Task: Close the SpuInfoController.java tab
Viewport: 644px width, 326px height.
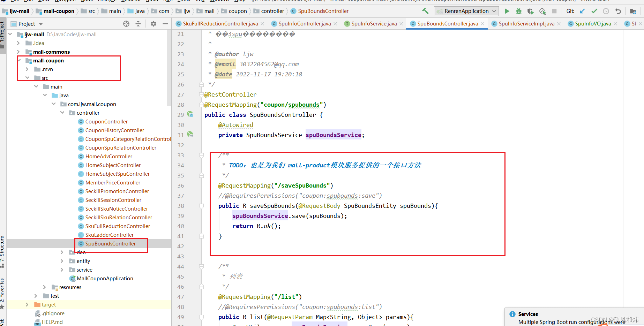Action: [x=335, y=24]
